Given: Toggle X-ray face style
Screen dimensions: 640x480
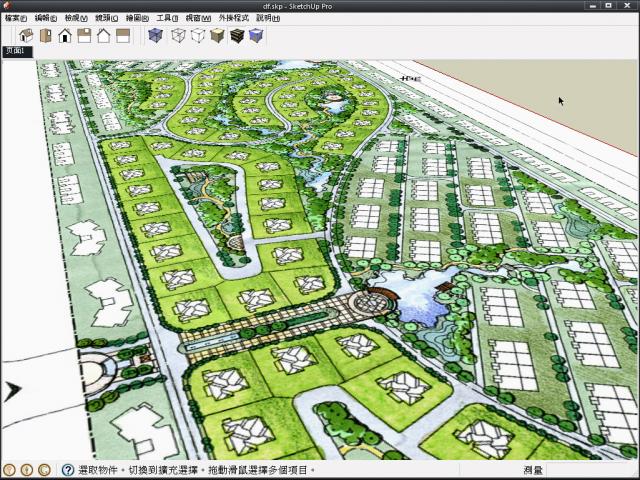Looking at the screenshot, I should (x=155, y=36).
